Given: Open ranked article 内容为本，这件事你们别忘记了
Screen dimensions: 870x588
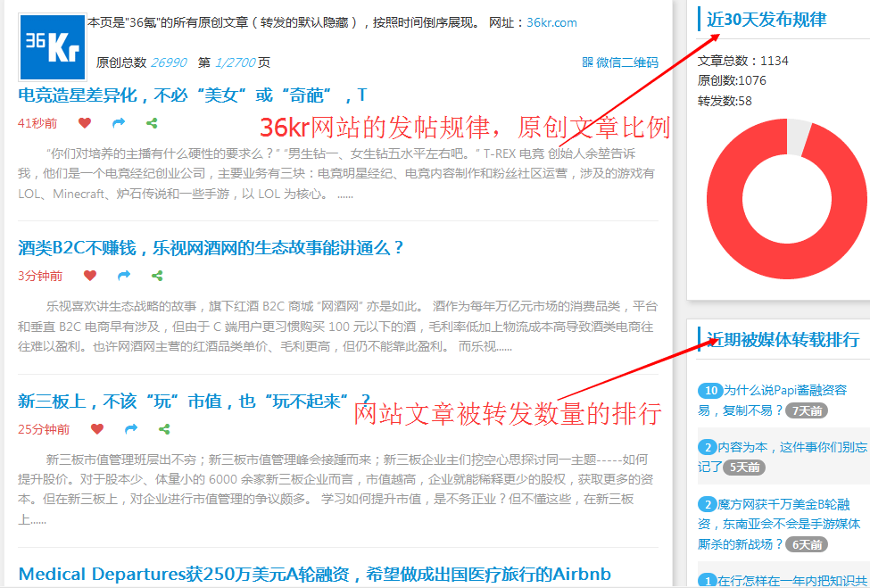Looking at the screenshot, I should 783,457.
